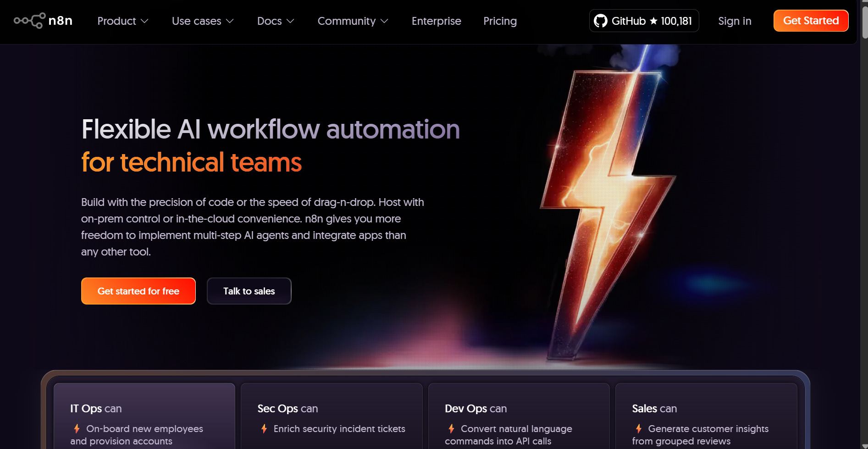Screen dimensions: 868x449
Task: Click 'Generate customer insights' text
Action: pos(708,429)
